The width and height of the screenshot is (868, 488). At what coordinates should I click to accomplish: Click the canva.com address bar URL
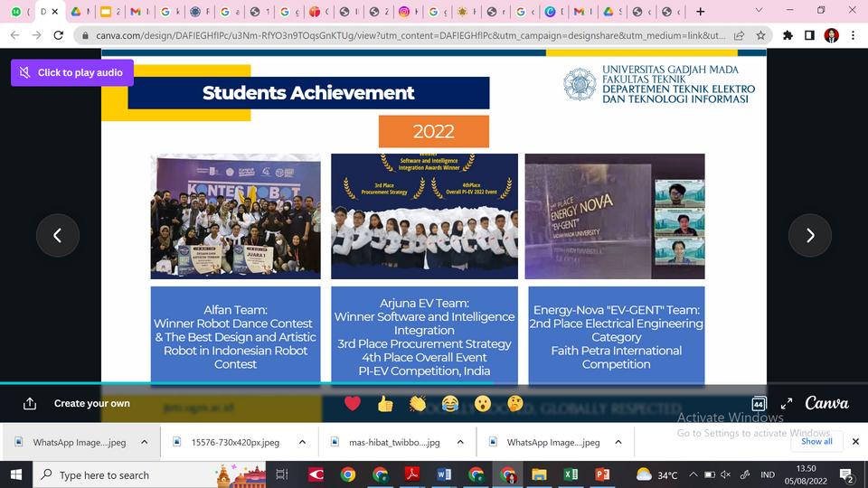pos(410,35)
